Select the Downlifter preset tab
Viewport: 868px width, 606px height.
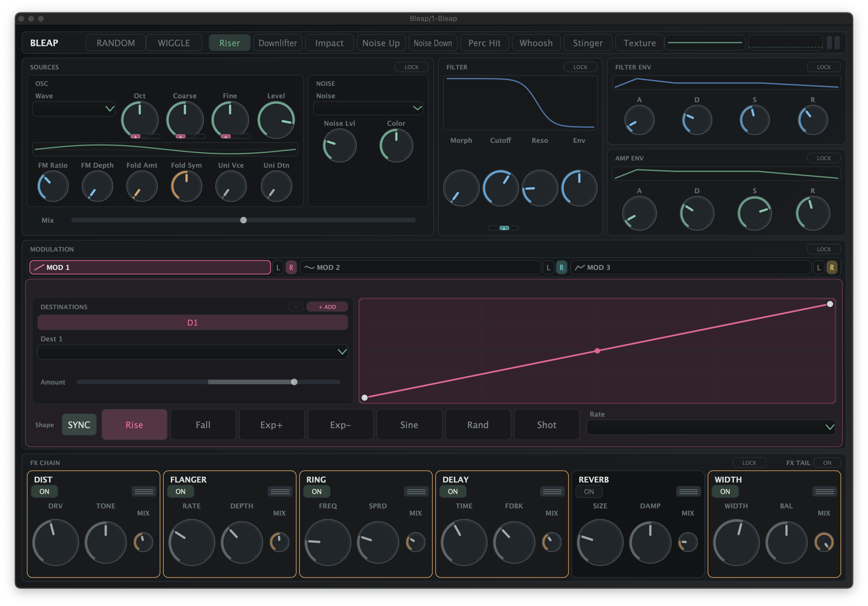278,43
